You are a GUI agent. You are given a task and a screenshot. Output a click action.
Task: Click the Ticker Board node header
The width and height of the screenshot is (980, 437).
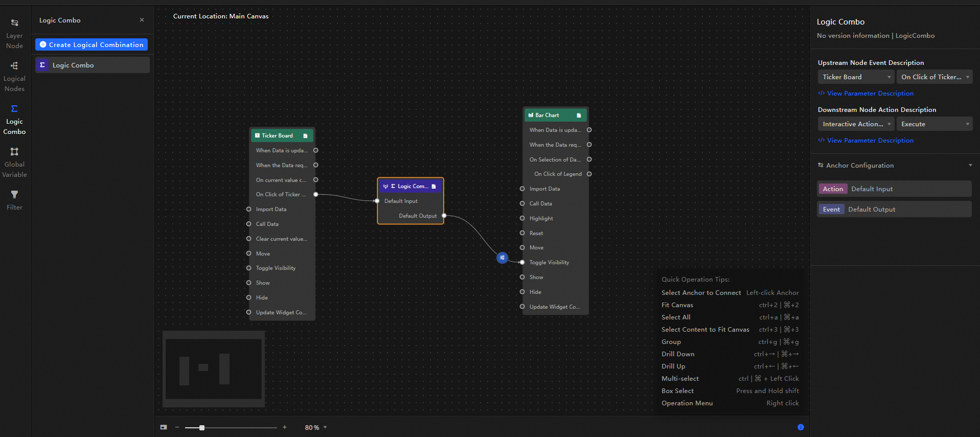coord(282,135)
